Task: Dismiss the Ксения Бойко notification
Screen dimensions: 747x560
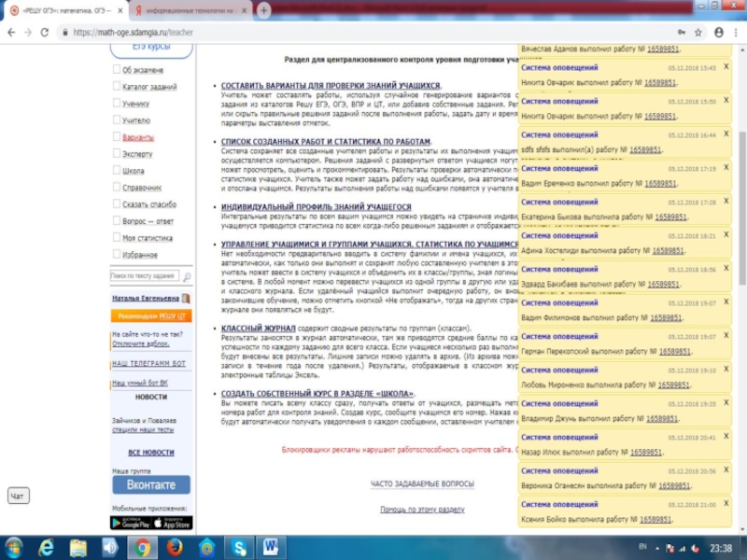Action: pos(726,503)
